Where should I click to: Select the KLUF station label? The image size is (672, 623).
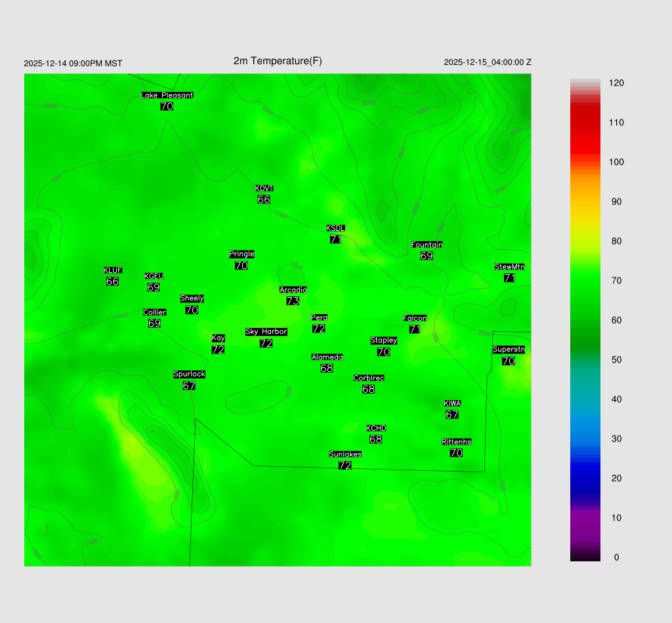(112, 270)
